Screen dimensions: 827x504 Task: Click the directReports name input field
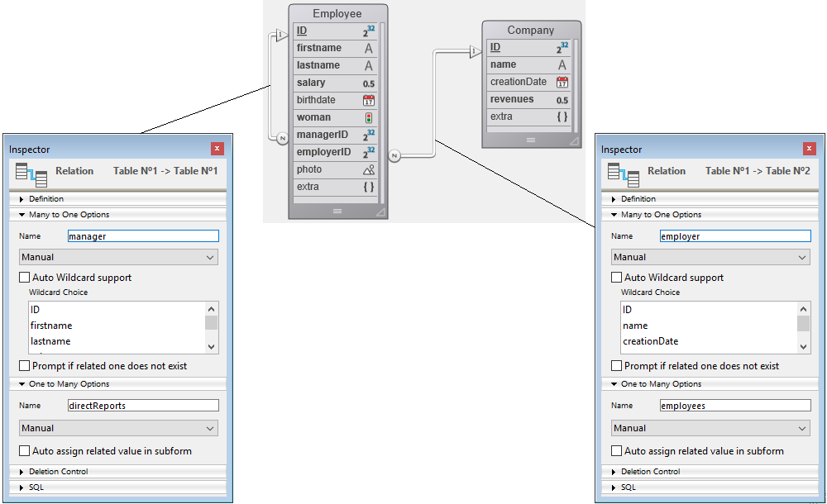pos(143,406)
